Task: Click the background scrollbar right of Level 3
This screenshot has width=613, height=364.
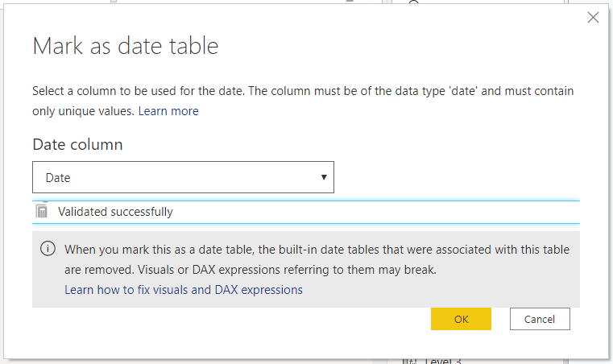Action: 565,362
